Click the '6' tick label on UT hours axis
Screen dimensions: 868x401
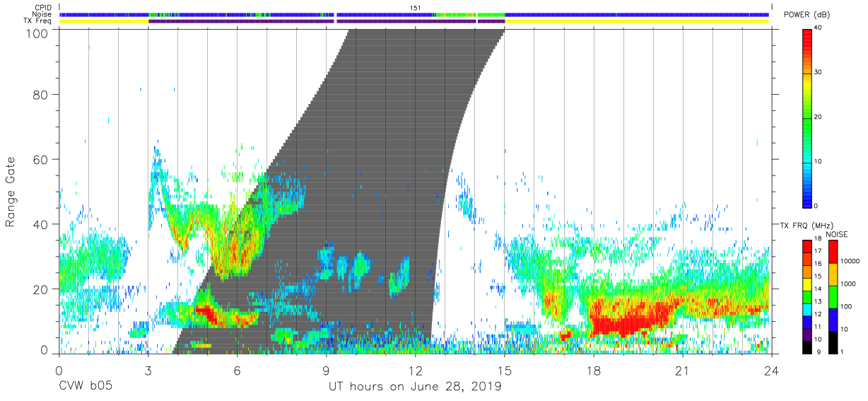click(237, 371)
